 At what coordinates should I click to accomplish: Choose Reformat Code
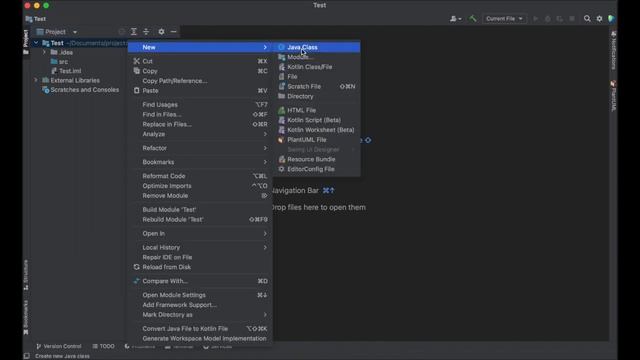coord(200,176)
